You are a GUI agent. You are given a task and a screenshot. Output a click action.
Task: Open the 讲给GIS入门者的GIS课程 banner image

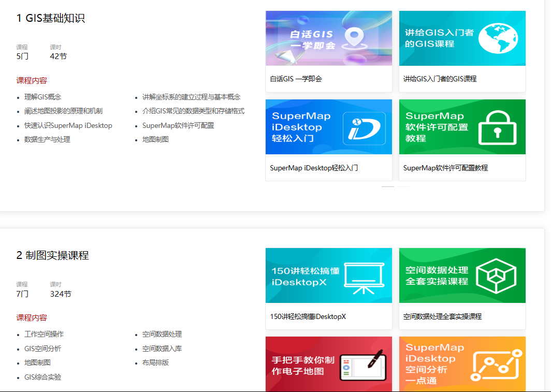462,38
